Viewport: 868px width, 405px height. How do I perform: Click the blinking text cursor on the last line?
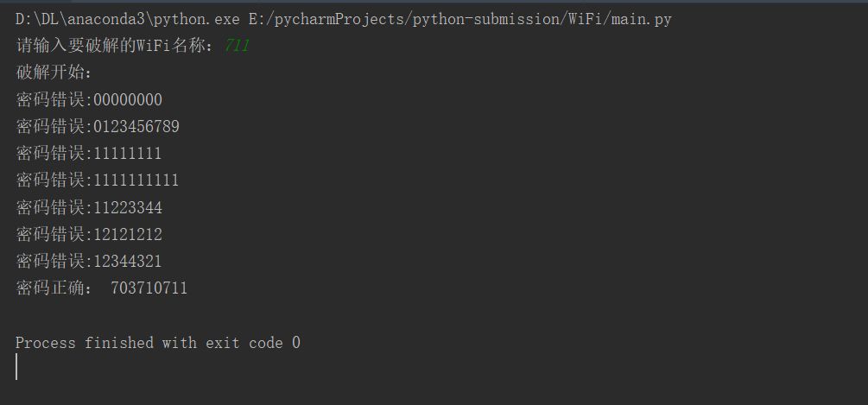16,367
